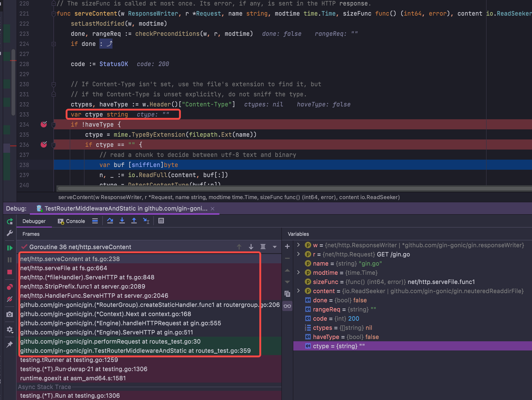532x400 pixels.
Task: Step into the function call
Action: tap(122, 221)
